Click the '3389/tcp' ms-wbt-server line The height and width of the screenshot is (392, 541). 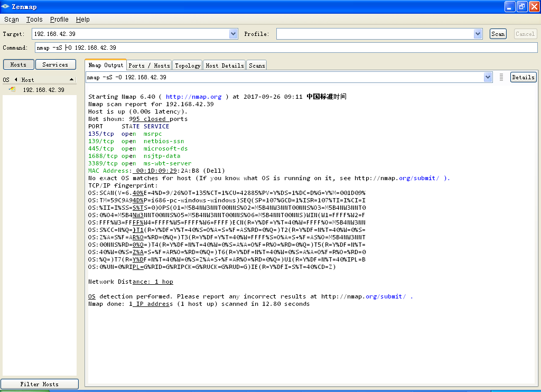coord(139,164)
